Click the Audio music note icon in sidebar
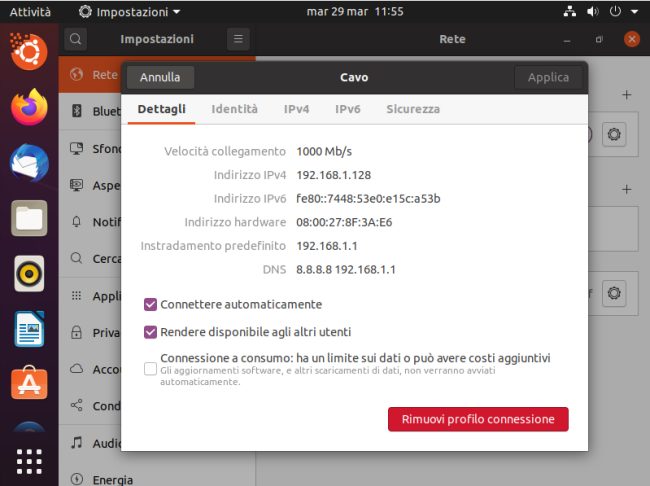Image resolution: width=650 pixels, height=486 pixels. pos(77,442)
